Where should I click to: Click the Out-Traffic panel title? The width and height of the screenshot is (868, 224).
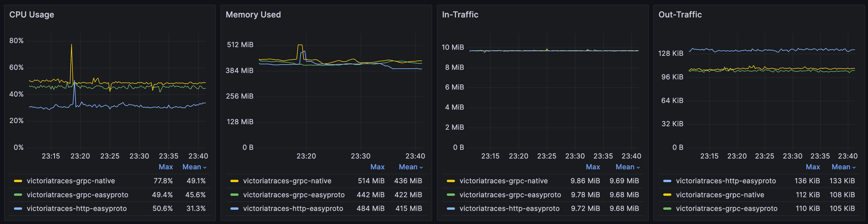(680, 15)
